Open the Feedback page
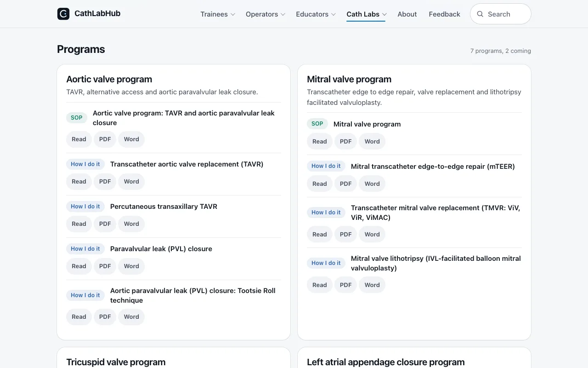This screenshot has width=588, height=368. [x=444, y=14]
